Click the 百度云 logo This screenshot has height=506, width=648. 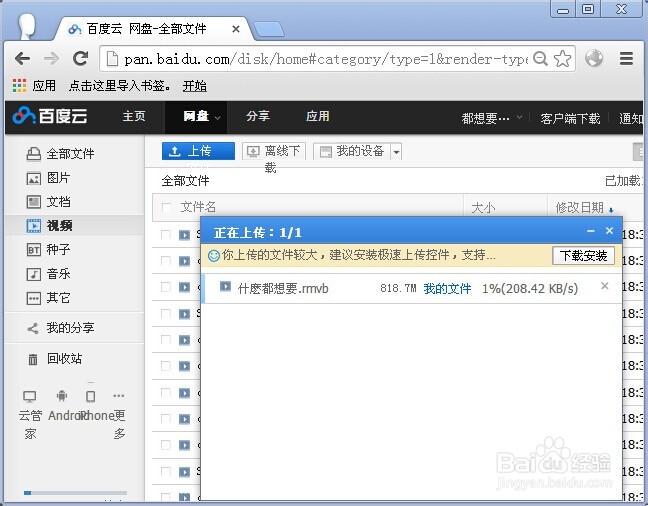[50, 116]
